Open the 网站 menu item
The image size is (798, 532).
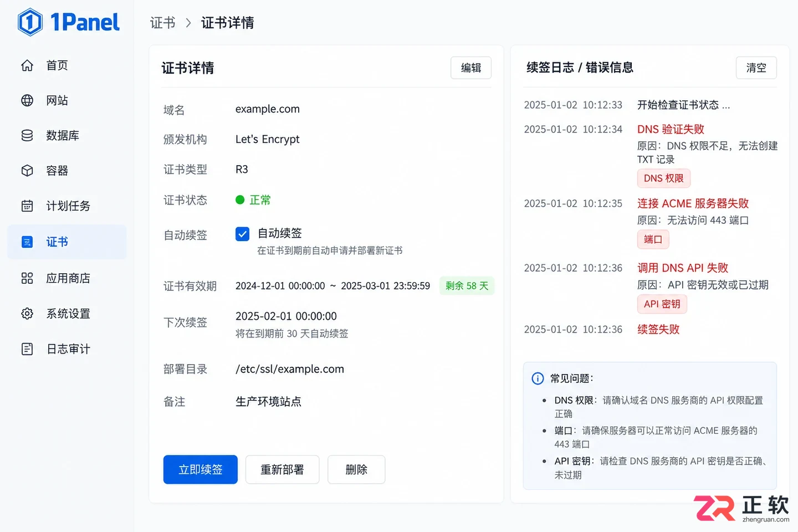67,100
